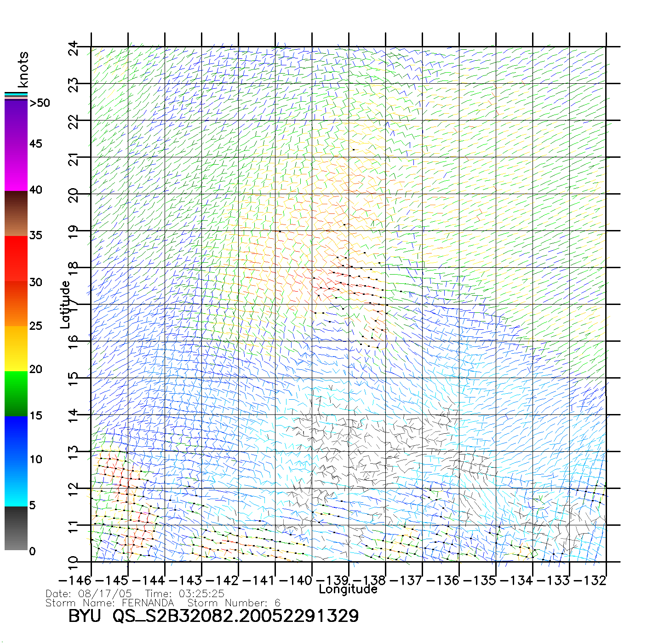Choose the blue 10–15 knots colorbar segment
The image size is (653, 644).
(x=16, y=438)
